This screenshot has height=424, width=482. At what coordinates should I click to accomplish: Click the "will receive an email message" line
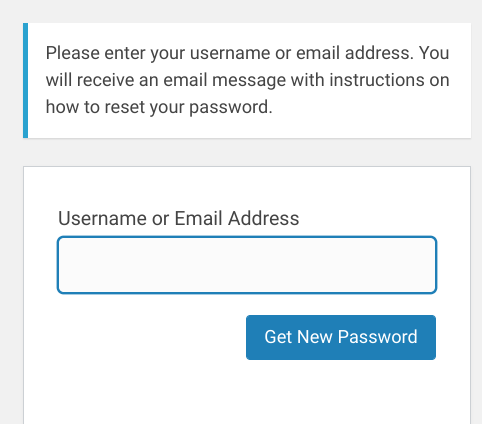tap(166, 80)
